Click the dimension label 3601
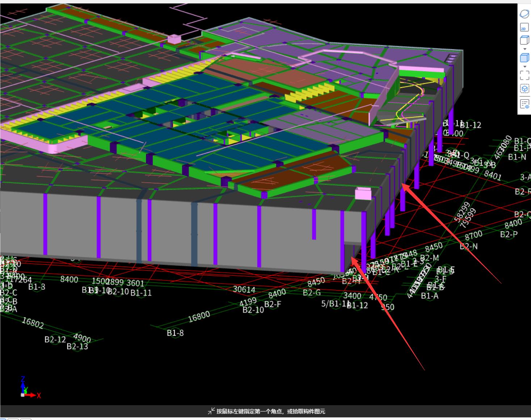Screen dimensions: 531x420 click(x=135, y=283)
